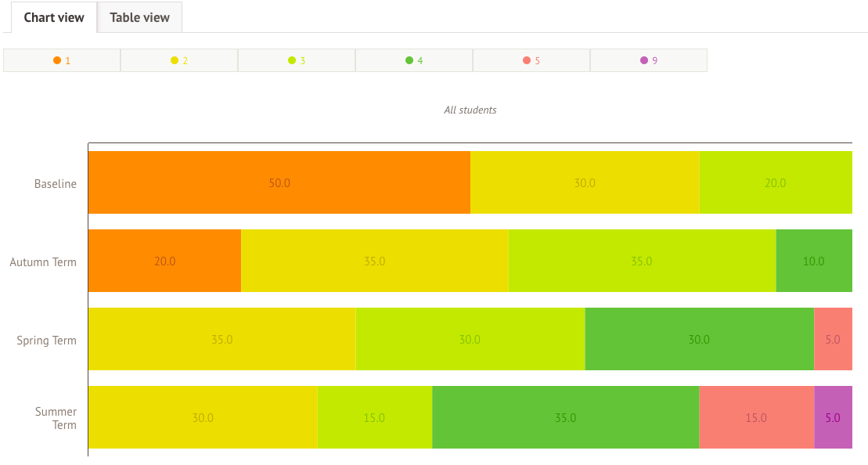Image resolution: width=868 pixels, height=465 pixels.
Task: Click Summer Term lime 15.0 segment
Action: [374, 417]
